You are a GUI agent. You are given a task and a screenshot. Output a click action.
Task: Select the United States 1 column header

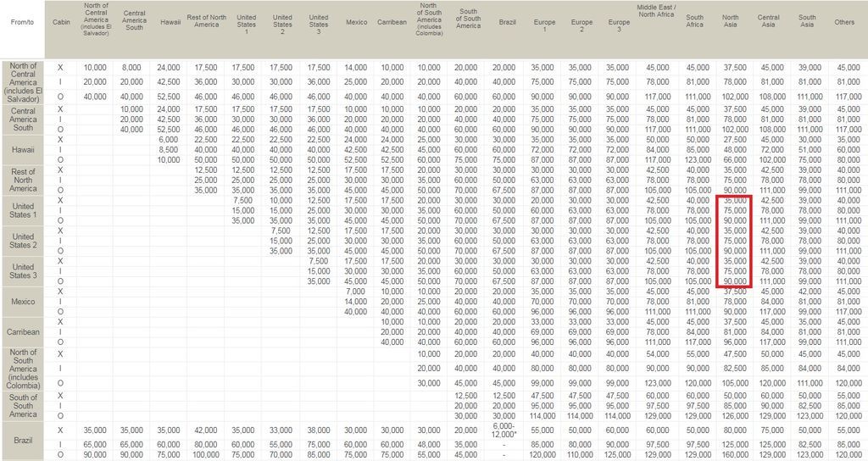[247, 25]
